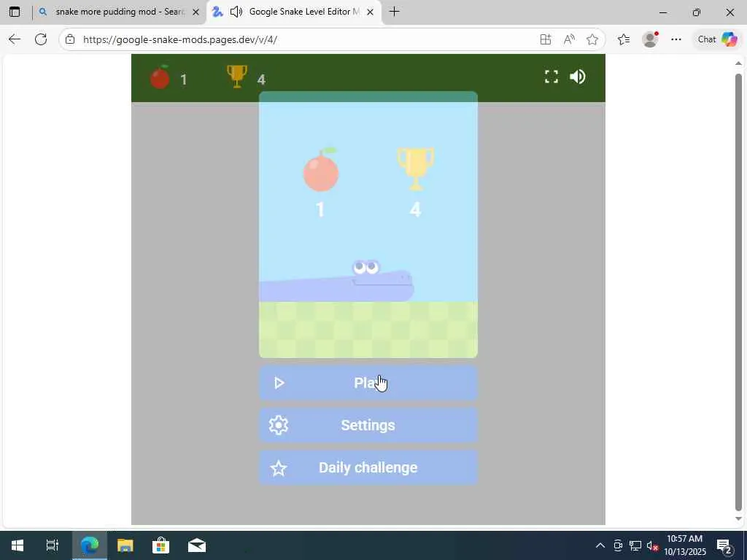The width and height of the screenshot is (747, 560).
Task: Open File Explorer from the taskbar
Action: pos(125,545)
